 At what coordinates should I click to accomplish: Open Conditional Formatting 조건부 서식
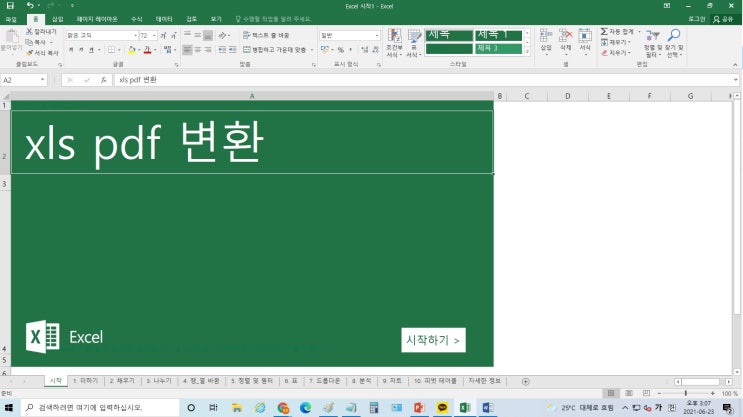pos(394,43)
